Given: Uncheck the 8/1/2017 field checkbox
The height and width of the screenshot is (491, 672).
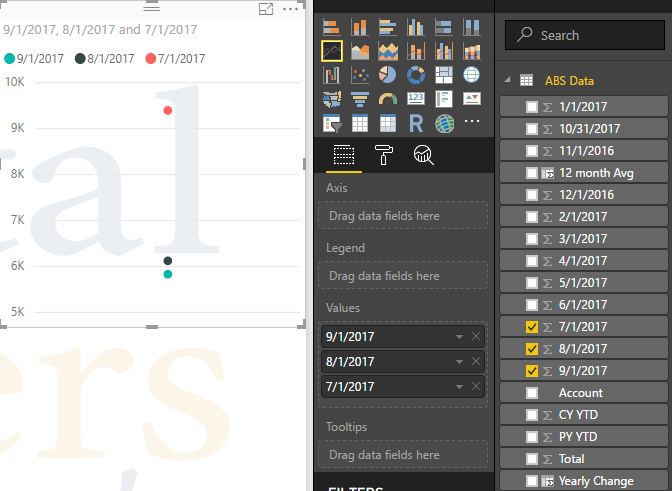Looking at the screenshot, I should [x=531, y=349].
